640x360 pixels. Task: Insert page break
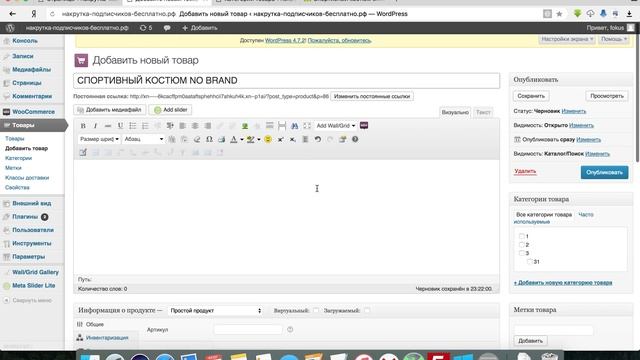[x=282, y=126]
